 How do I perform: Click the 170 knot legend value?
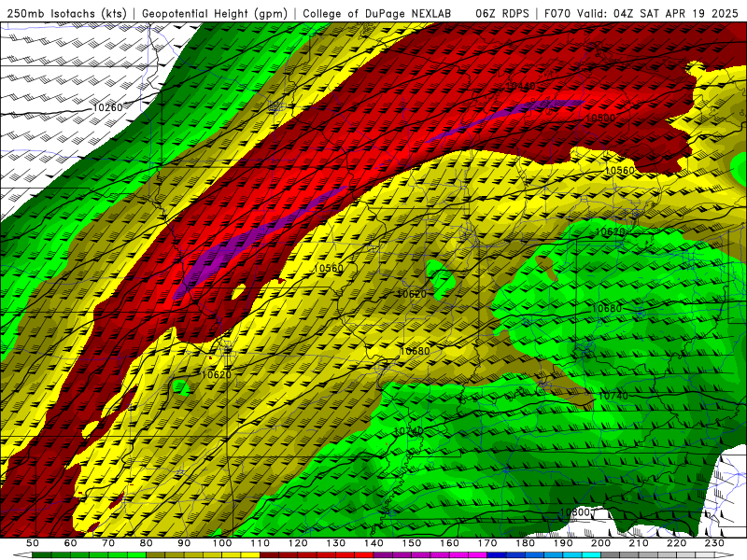(487, 543)
